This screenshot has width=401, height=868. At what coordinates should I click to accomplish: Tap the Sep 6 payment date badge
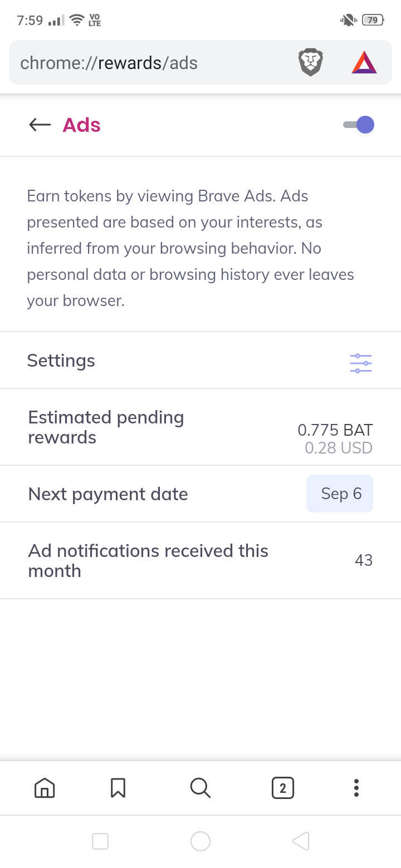click(340, 494)
